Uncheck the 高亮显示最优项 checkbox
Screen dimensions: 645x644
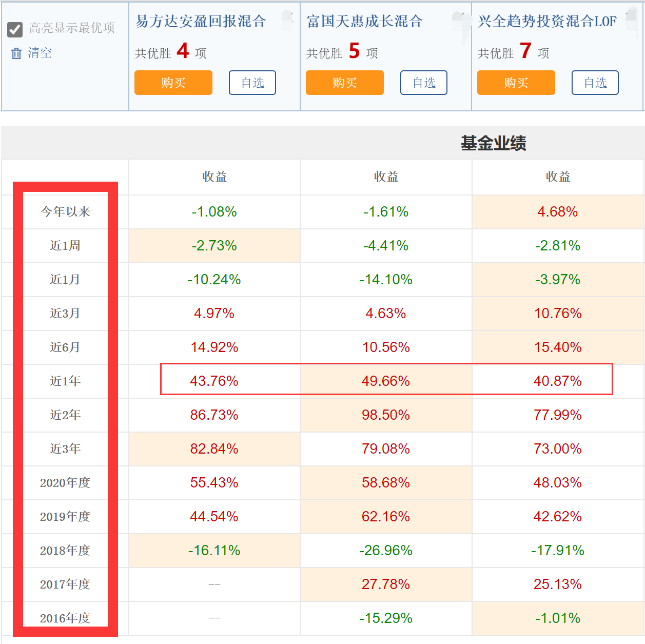(15, 30)
